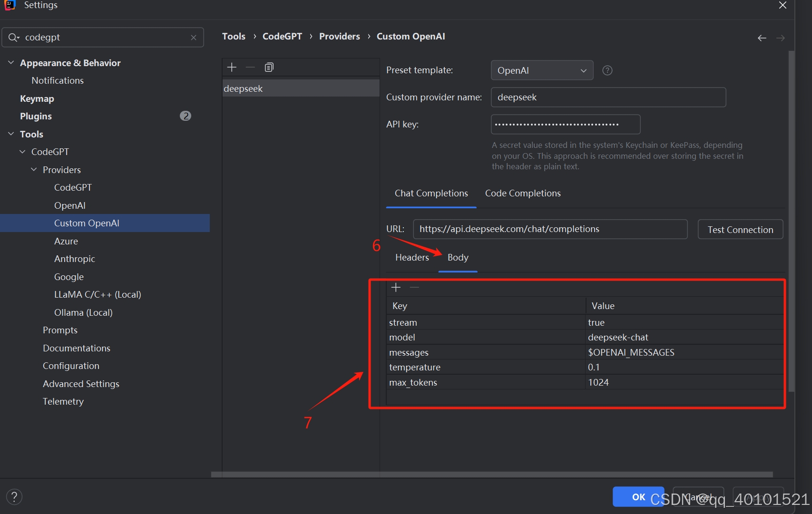The image size is (812, 514).
Task: Select the model key cell
Action: [486, 337]
